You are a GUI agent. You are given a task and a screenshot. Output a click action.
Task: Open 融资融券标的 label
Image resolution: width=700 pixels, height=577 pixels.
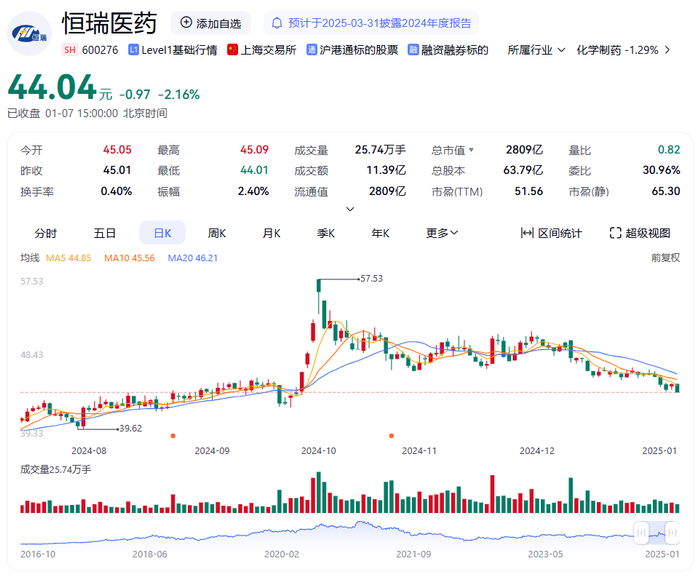click(x=454, y=50)
